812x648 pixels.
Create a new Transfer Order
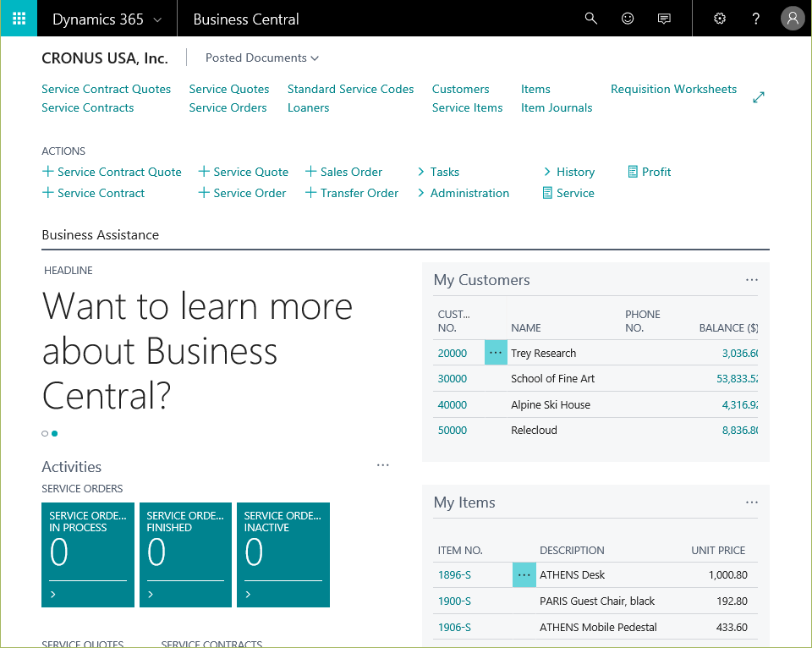[x=352, y=193]
